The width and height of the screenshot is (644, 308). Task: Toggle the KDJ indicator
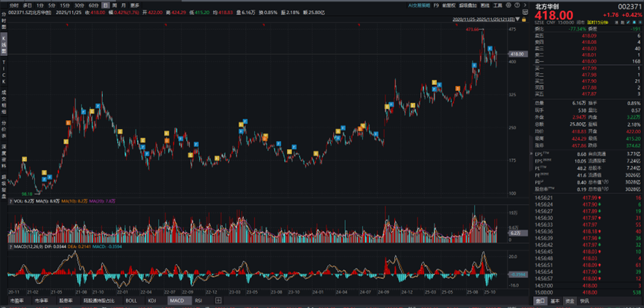click(x=152, y=301)
